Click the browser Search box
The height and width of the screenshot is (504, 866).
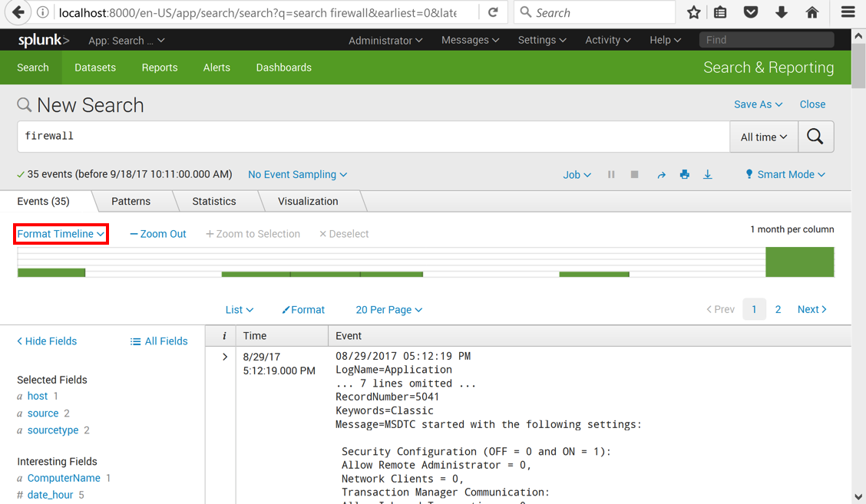595,12
